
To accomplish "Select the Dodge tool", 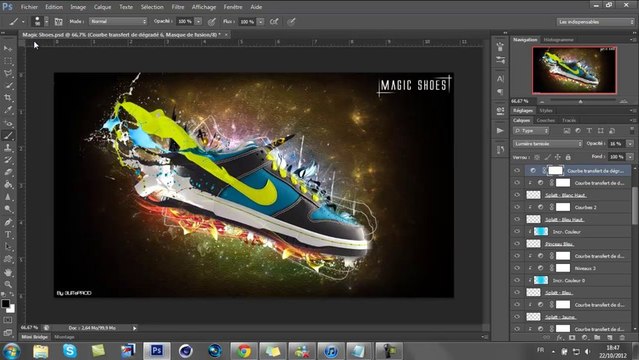I will (x=8, y=209).
